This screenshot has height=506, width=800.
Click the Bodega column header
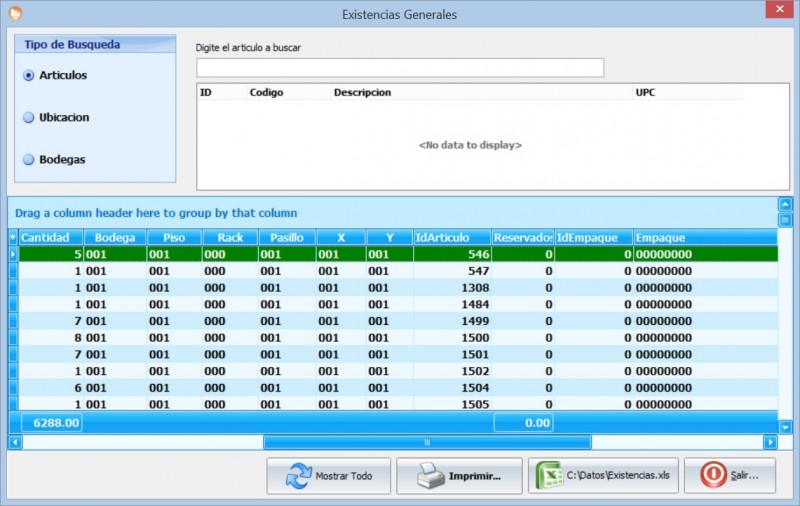tap(114, 238)
